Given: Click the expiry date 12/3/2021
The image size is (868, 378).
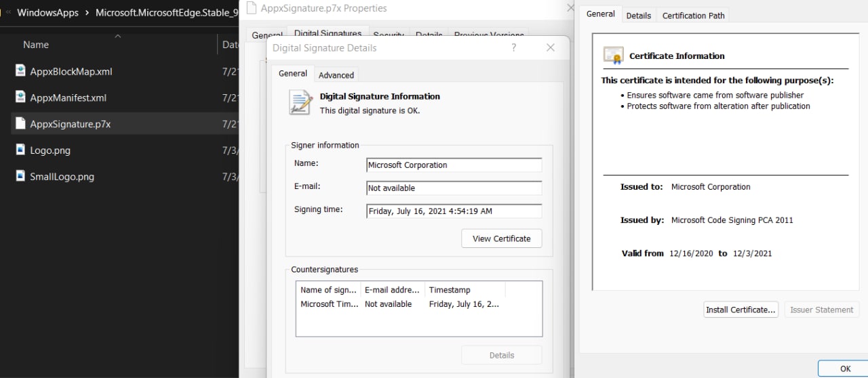Looking at the screenshot, I should [x=752, y=253].
